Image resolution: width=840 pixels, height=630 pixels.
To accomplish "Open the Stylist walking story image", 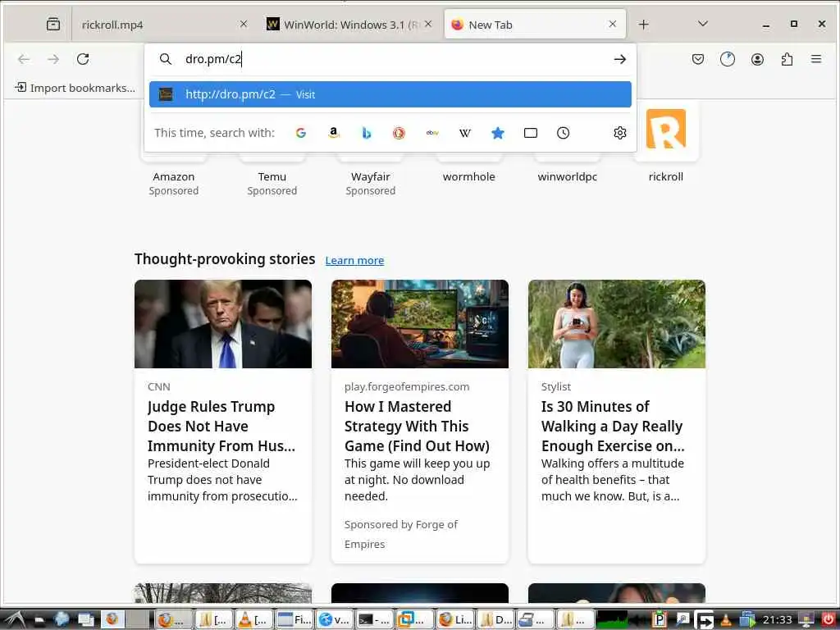I will point(617,323).
